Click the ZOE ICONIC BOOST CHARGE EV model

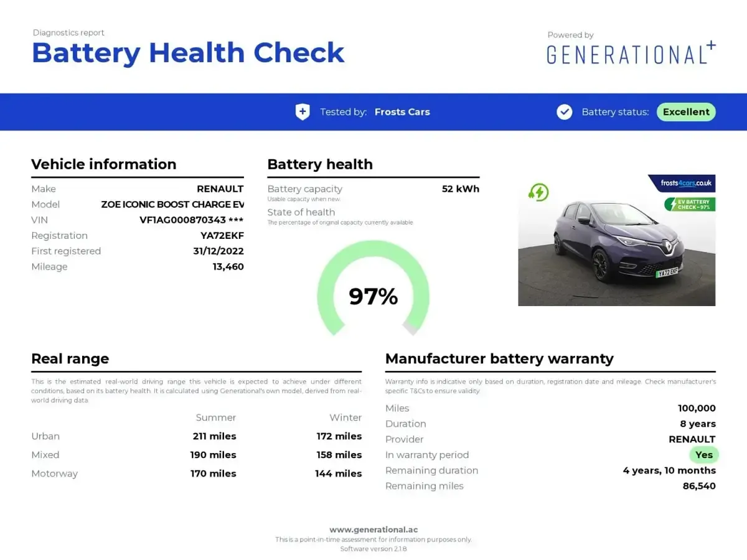pyautogui.click(x=172, y=205)
